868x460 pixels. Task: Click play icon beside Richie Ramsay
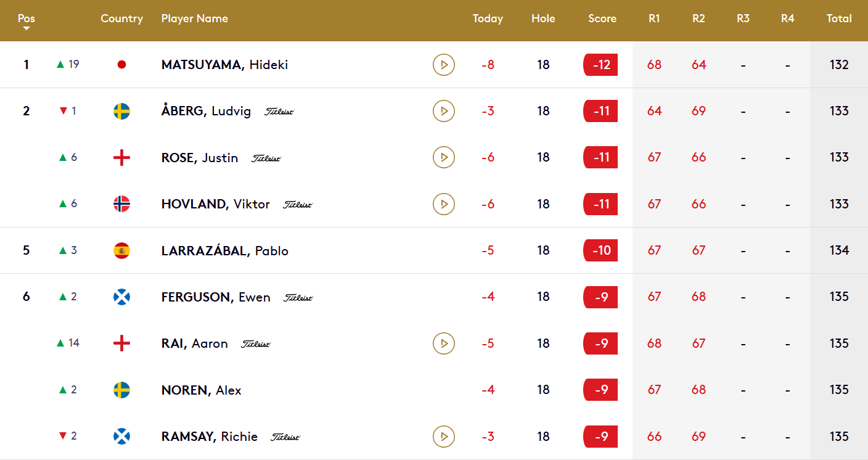[x=443, y=437]
